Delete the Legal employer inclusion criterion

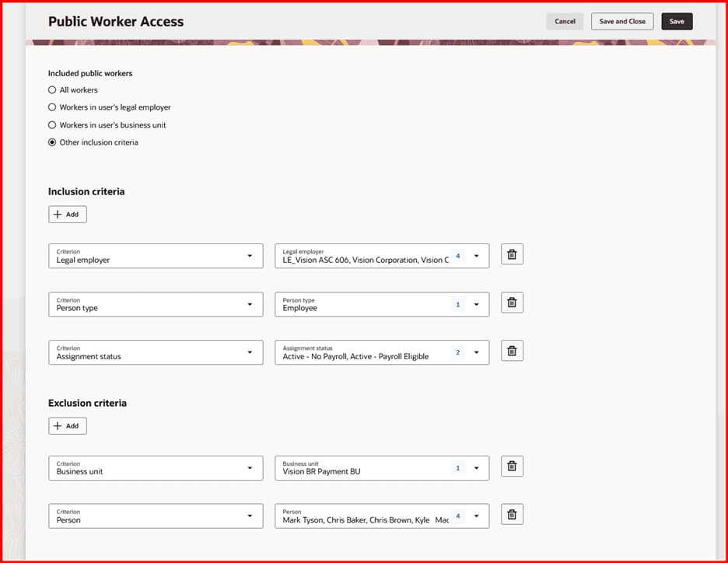[512, 254]
